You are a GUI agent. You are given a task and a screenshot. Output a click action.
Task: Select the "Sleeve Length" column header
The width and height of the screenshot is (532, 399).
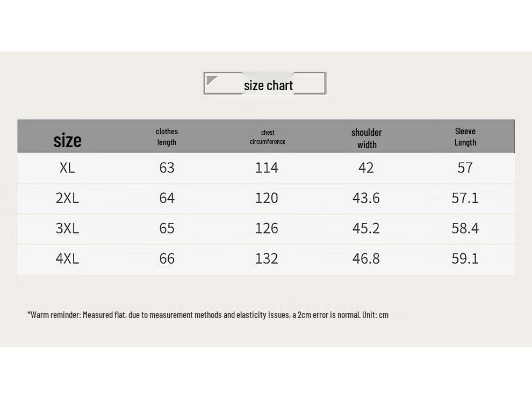pos(465,137)
